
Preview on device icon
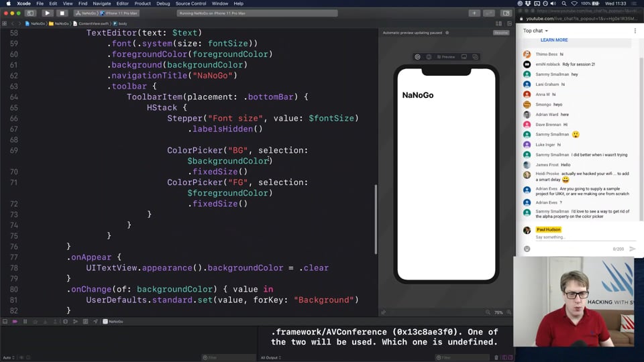464,57
